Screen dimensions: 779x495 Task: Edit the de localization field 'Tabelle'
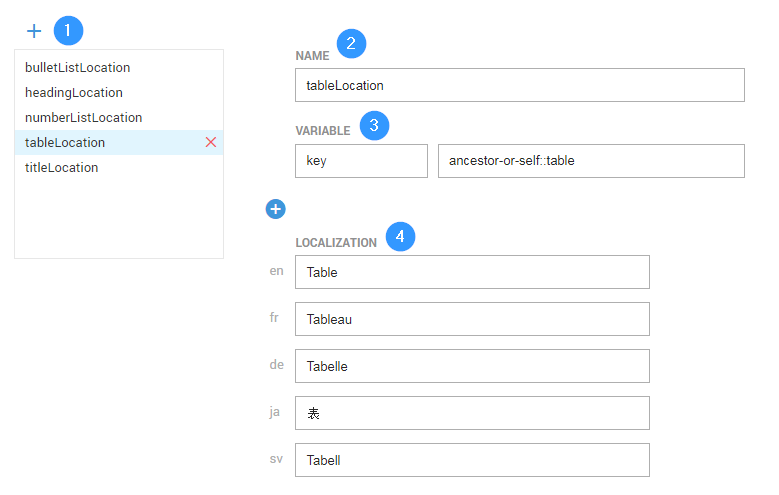(x=472, y=366)
